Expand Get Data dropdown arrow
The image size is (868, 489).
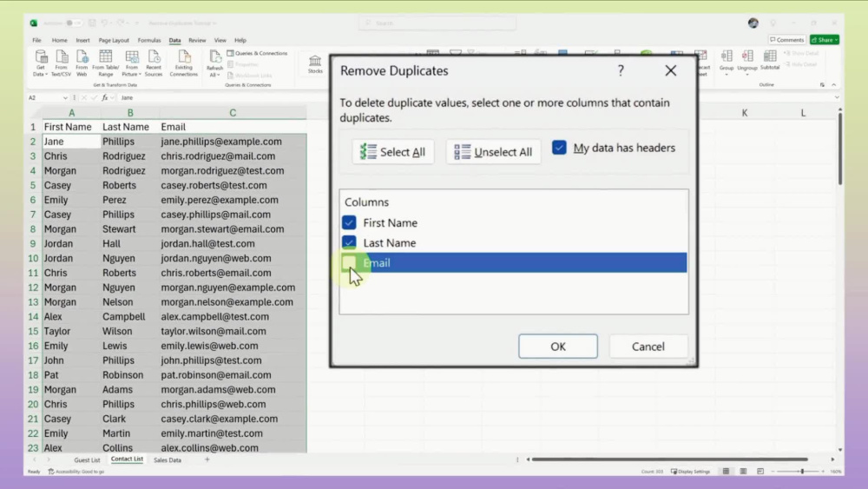coord(47,74)
